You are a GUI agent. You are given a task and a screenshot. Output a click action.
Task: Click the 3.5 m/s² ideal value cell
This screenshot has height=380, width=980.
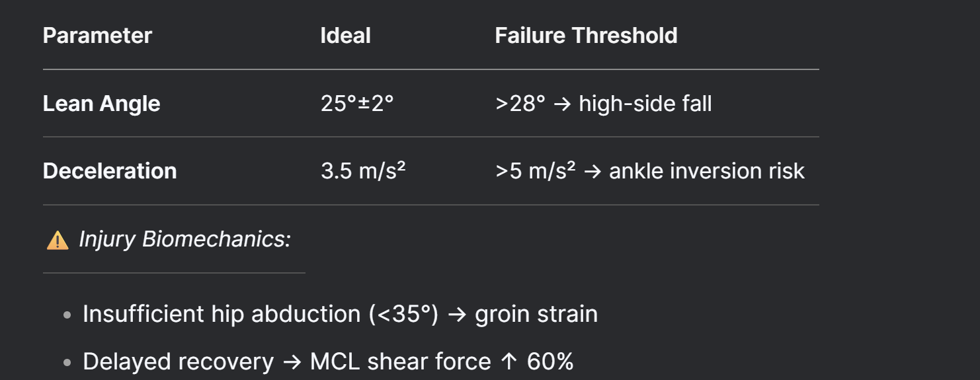363,171
